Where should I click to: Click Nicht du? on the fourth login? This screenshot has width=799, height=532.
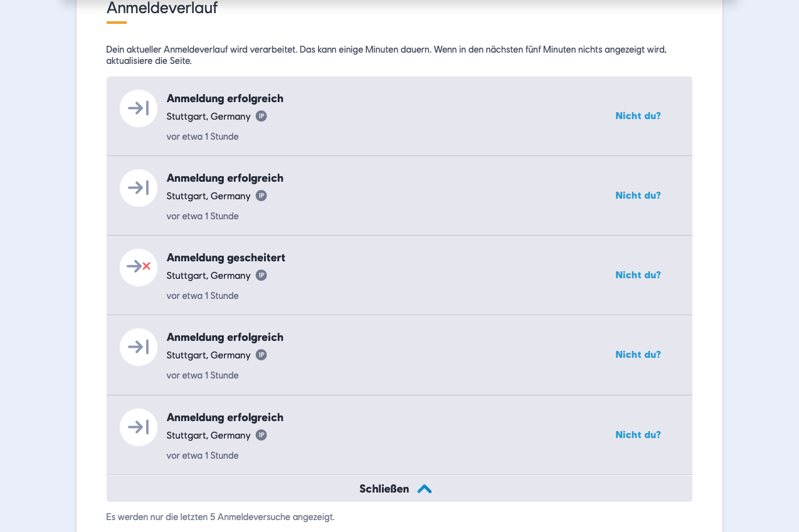638,355
